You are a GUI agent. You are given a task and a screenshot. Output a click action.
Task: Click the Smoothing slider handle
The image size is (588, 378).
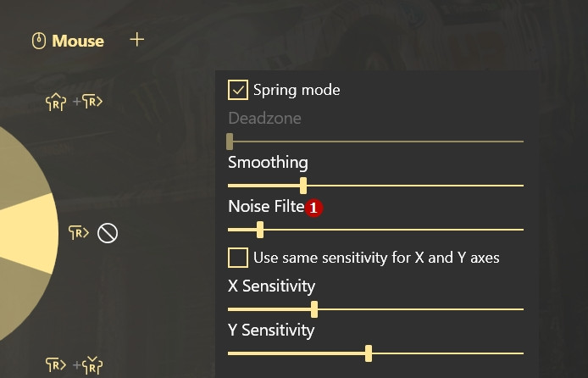[x=303, y=186]
